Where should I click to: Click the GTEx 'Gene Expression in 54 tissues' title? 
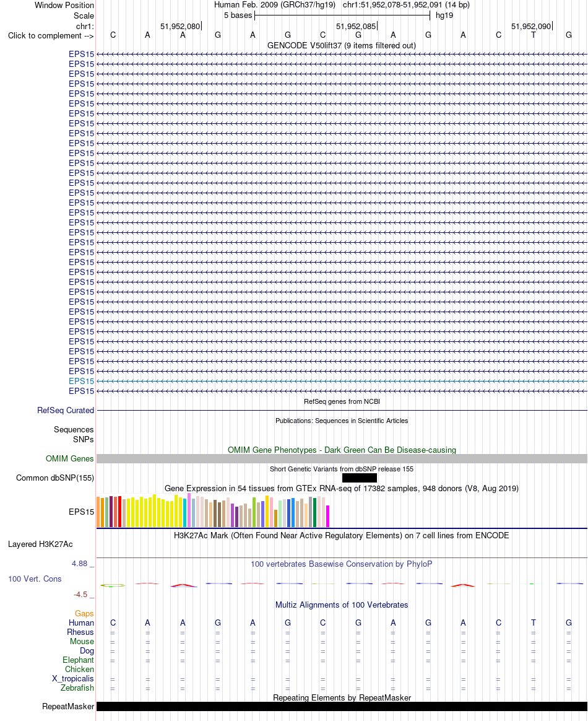pyautogui.click(x=342, y=488)
